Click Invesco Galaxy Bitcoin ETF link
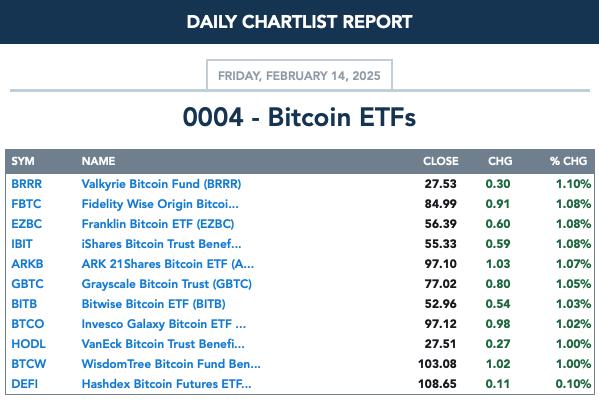This screenshot has width=599, height=401. tap(164, 324)
